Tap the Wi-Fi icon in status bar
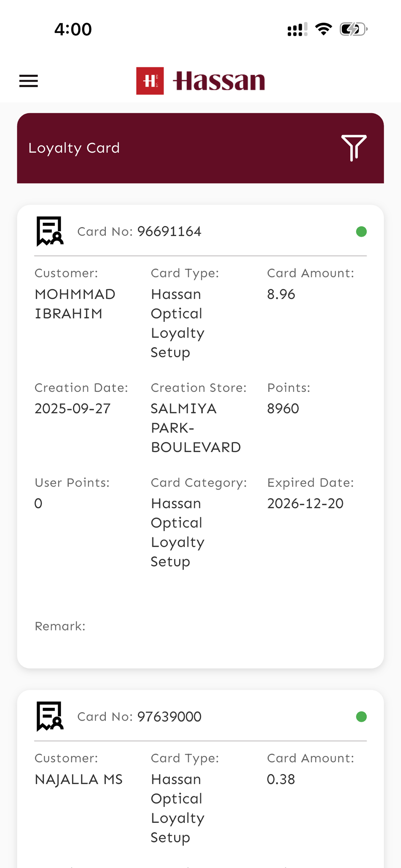 [x=324, y=29]
